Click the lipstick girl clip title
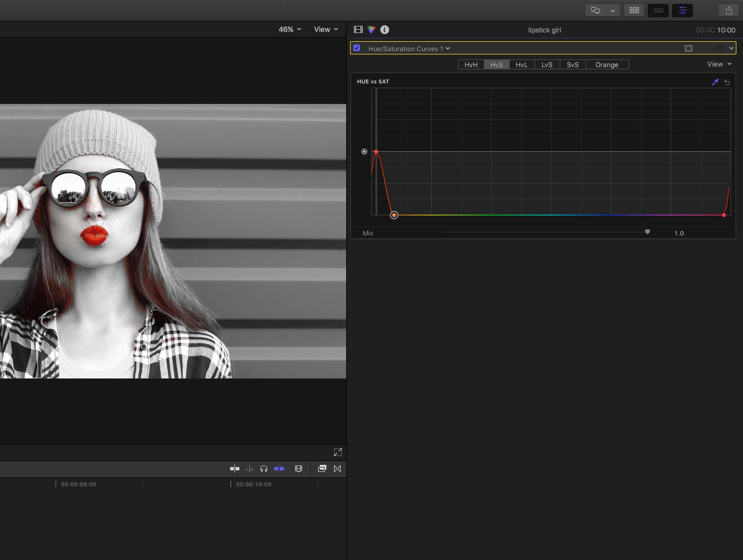 pos(544,30)
